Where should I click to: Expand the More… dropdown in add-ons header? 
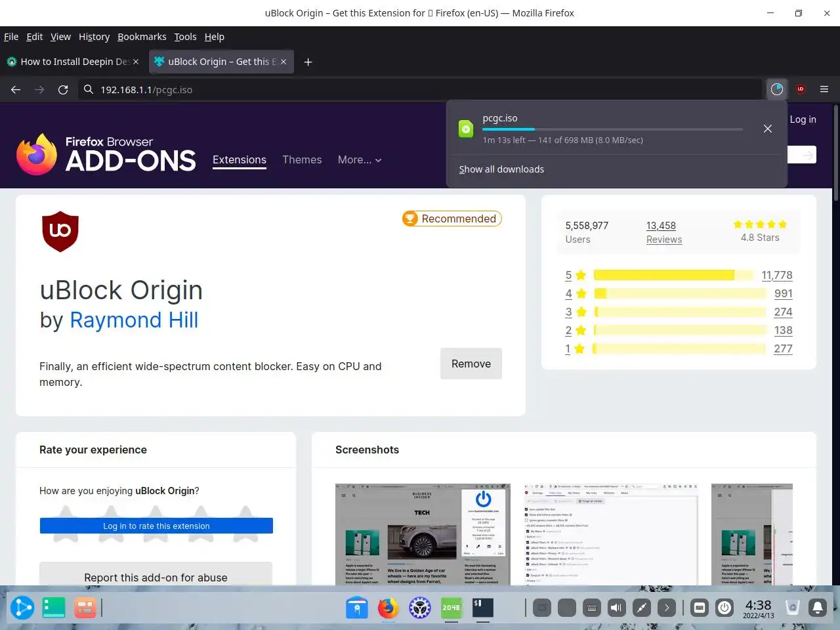point(360,159)
